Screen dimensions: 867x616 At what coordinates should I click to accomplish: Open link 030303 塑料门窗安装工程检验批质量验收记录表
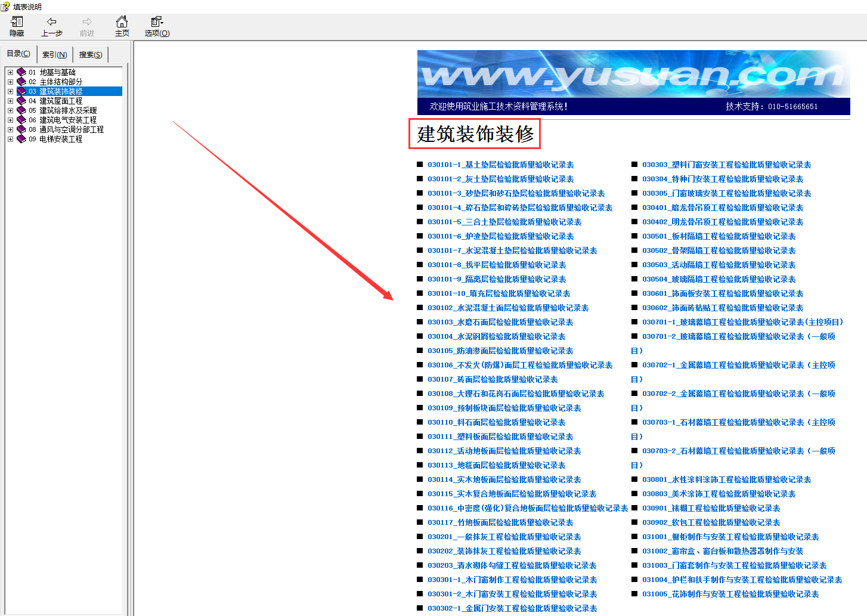[x=726, y=165]
